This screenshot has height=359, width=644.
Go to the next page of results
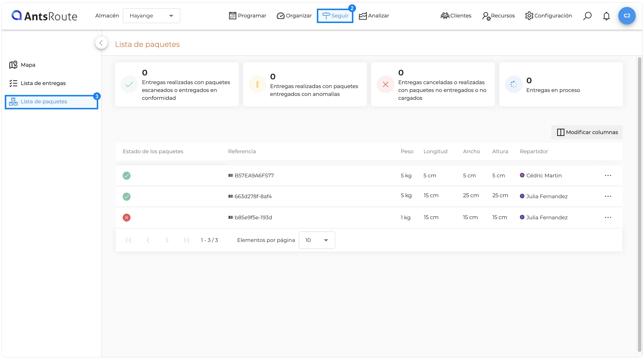(x=167, y=240)
